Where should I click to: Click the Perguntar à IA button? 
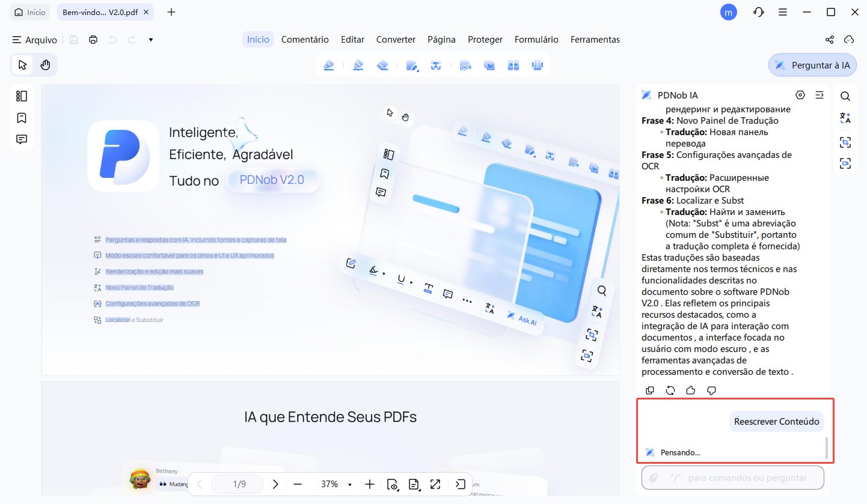[812, 65]
